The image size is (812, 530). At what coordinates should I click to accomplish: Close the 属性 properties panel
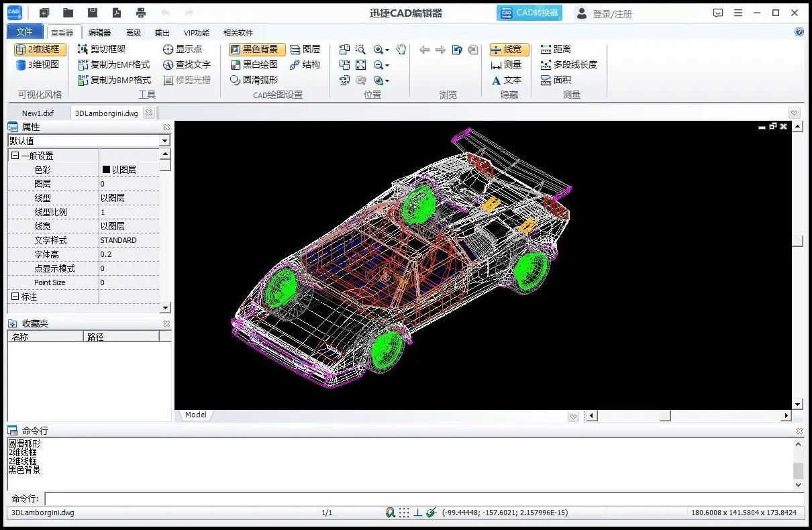tap(166, 127)
